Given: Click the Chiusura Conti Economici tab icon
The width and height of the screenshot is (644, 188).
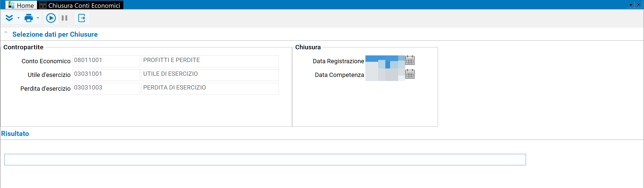Looking at the screenshot, I should pyautogui.click(x=43, y=5).
